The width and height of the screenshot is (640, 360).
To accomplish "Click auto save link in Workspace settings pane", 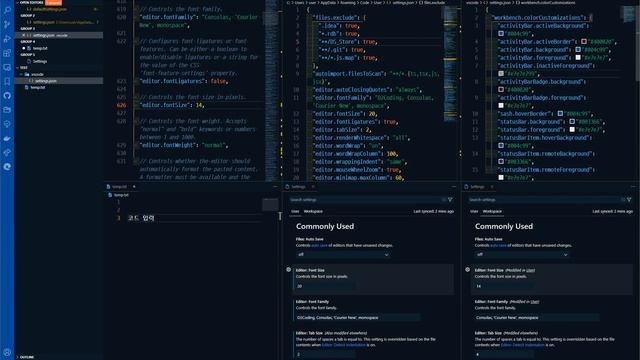I will (x=498, y=245).
